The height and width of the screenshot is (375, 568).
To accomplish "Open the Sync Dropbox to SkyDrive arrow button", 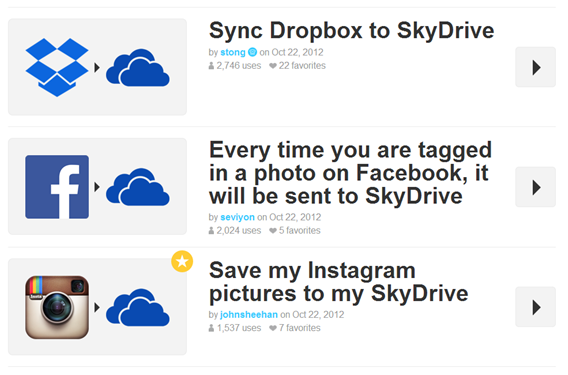I will tap(535, 67).
